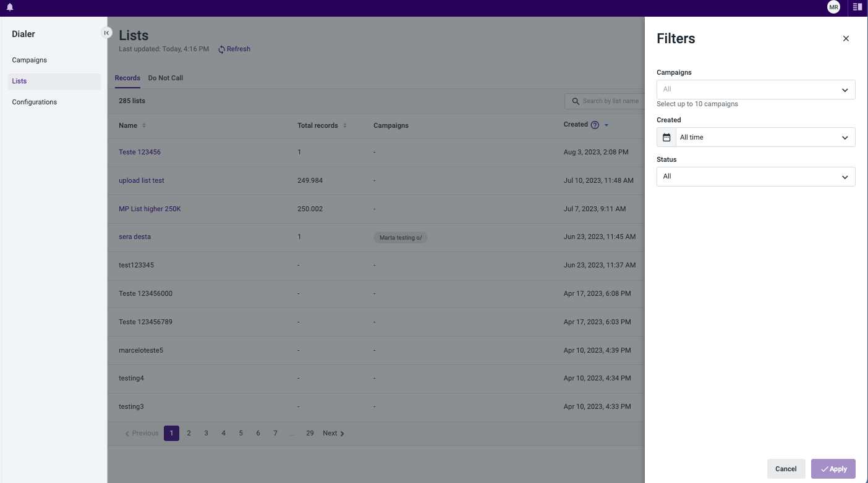
Task: Close the Filters panel with X
Action: point(846,38)
